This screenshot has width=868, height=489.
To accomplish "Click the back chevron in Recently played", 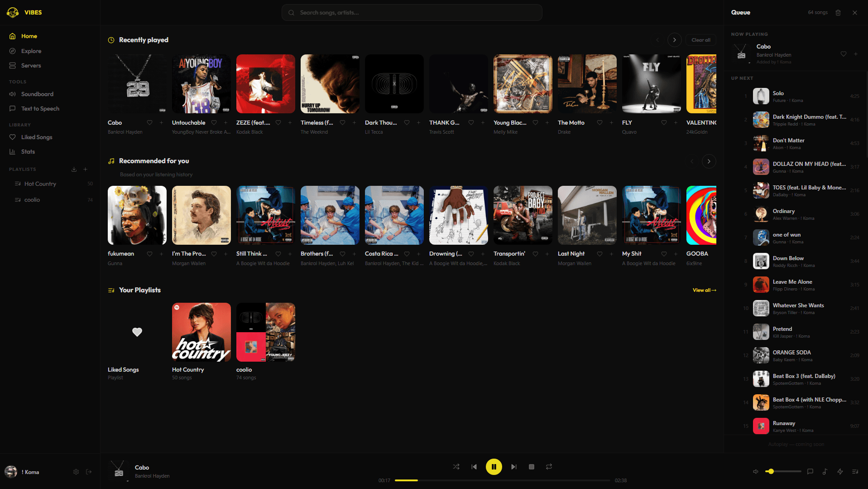I will click(657, 40).
